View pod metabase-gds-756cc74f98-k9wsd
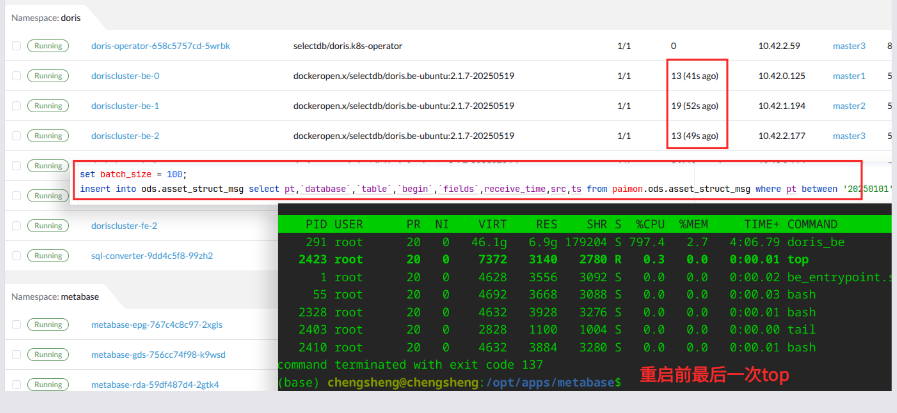 click(x=158, y=355)
